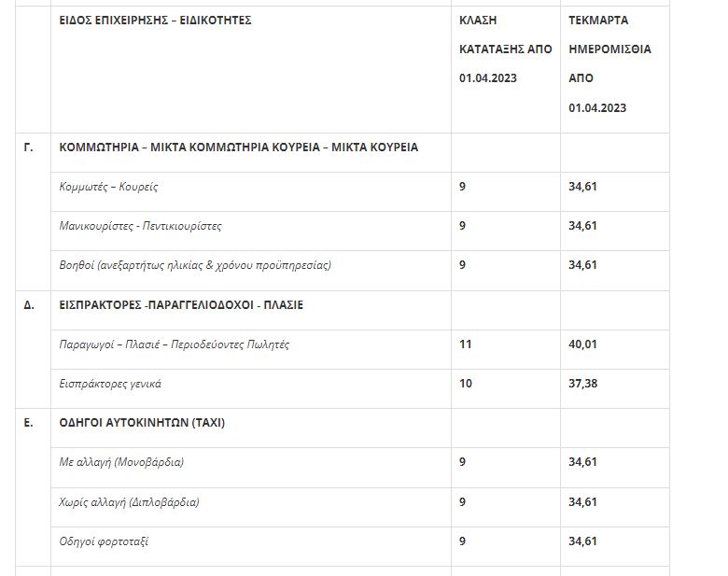Select the Οδηγοί φορτοταξί row label
This screenshot has width=728, height=576.
tap(104, 541)
